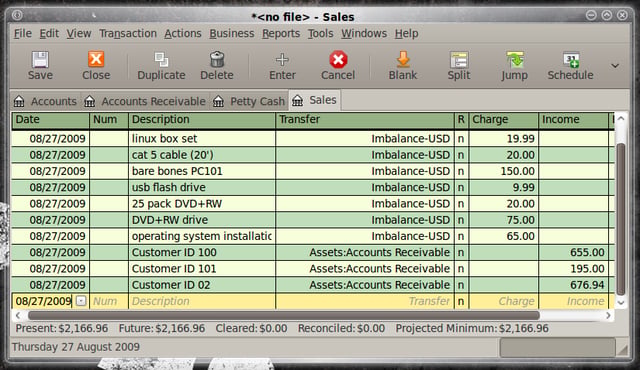Open the View menu
This screenshot has height=370, width=640.
(79, 33)
